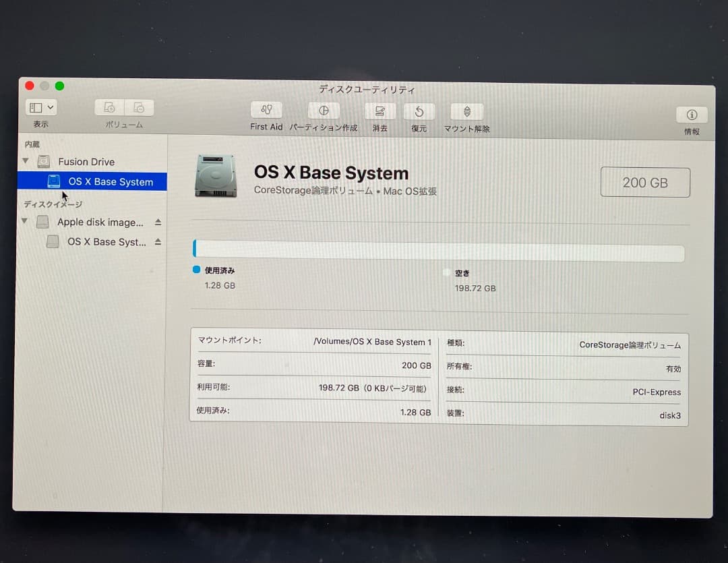This screenshot has width=728, height=563.
Task: Collapse the Fusion Drive disclosure triangle
Action: point(25,161)
